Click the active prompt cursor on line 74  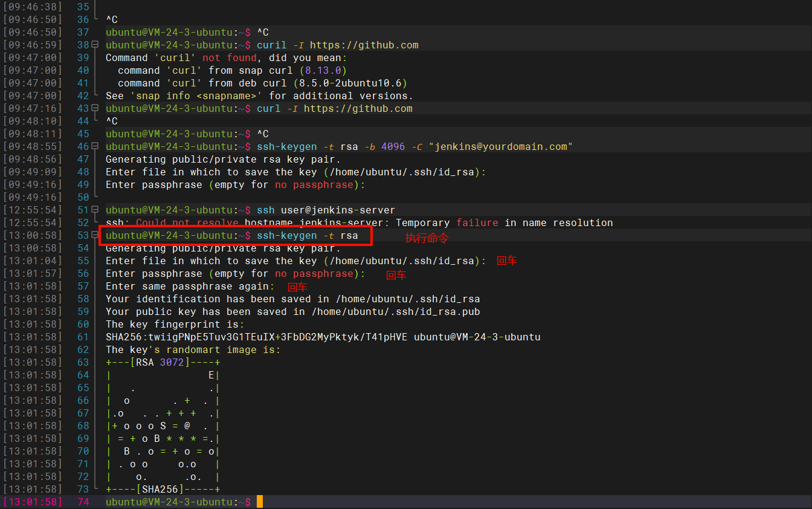(x=259, y=502)
